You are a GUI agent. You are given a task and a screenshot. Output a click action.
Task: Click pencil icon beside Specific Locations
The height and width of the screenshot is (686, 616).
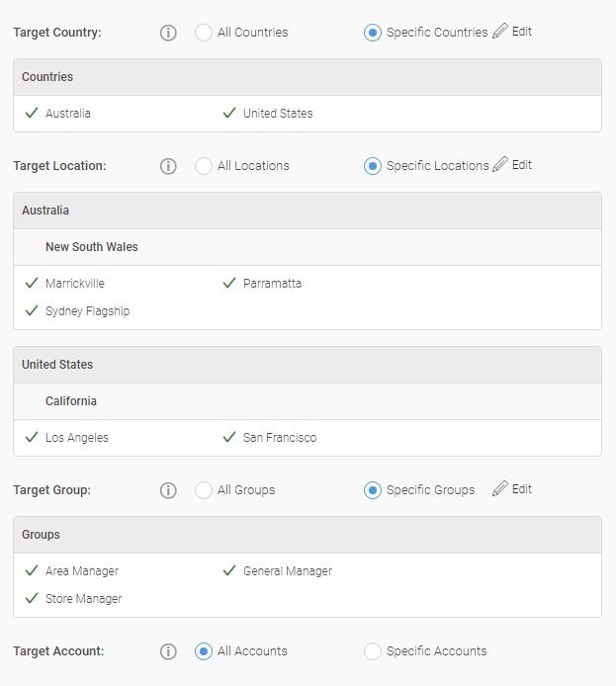[x=500, y=164]
